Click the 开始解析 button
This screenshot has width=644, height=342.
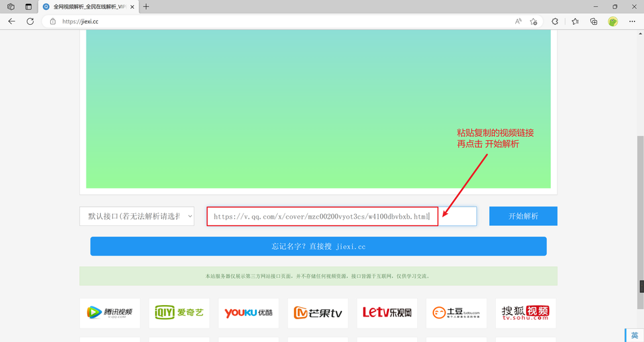point(523,216)
